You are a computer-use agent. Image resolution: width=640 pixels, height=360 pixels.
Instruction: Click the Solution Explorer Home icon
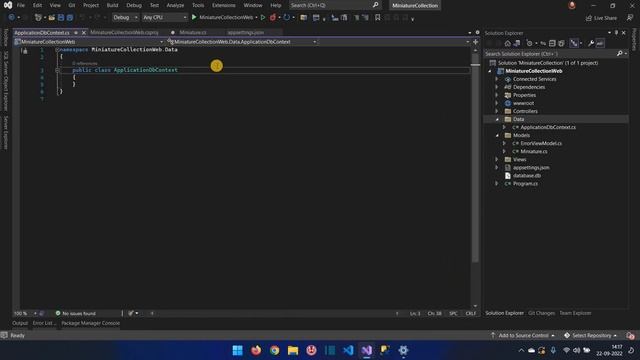tap(507, 43)
